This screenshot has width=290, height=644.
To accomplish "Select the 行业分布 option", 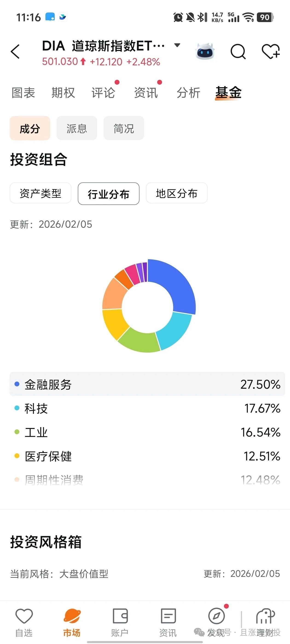I will [x=109, y=194].
